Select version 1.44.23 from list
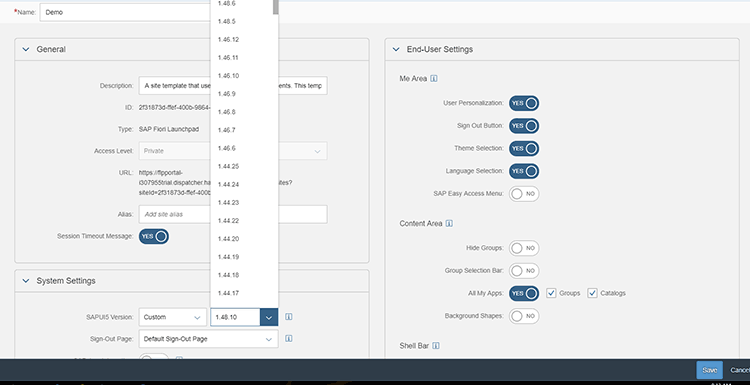Screen dimensions: 750x385 244,203
